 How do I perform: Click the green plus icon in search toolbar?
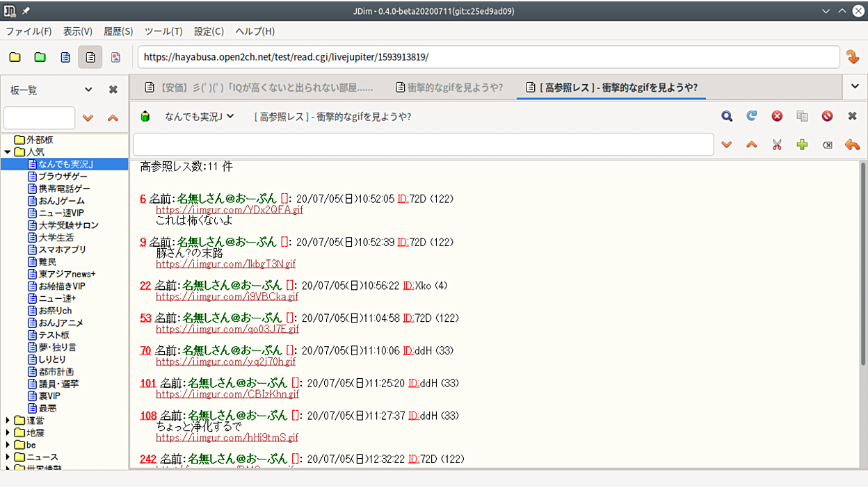(802, 145)
